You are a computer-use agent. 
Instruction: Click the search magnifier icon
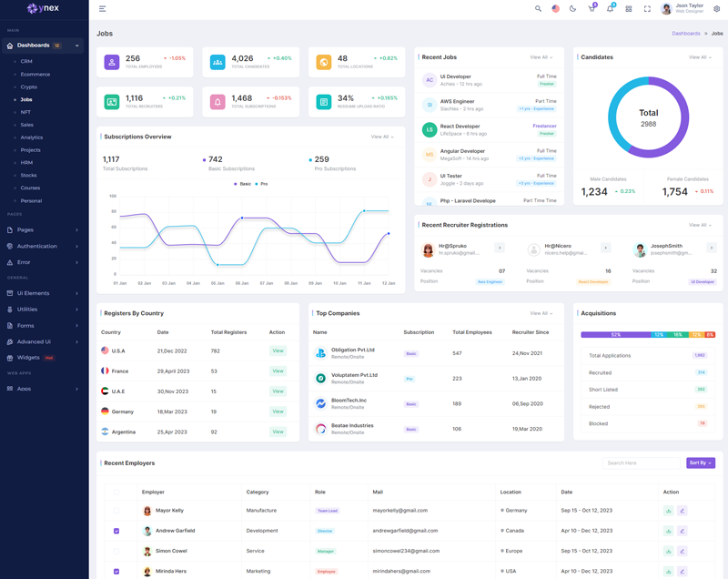click(x=538, y=9)
